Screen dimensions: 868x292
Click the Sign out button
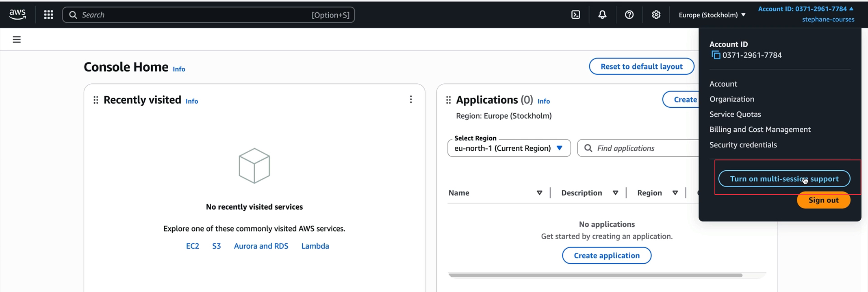823,200
